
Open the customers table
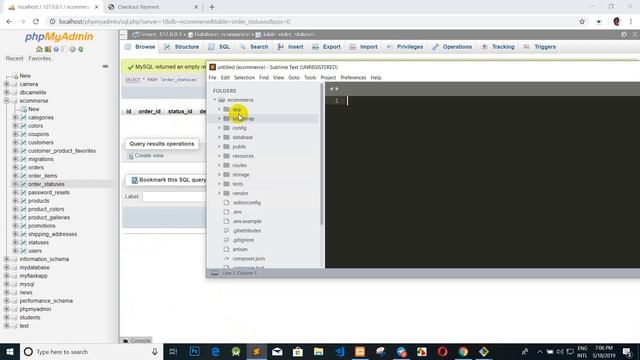pyautogui.click(x=41, y=142)
